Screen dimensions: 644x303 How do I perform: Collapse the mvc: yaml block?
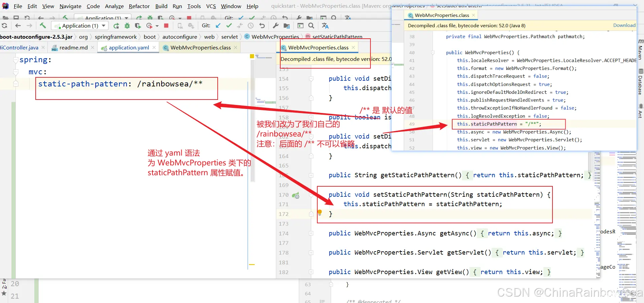click(15, 72)
